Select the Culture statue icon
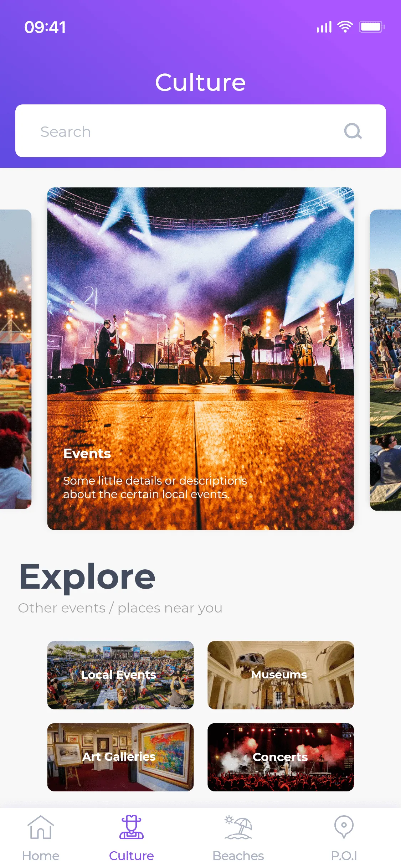Viewport: 401px width, 868px height. [131, 827]
